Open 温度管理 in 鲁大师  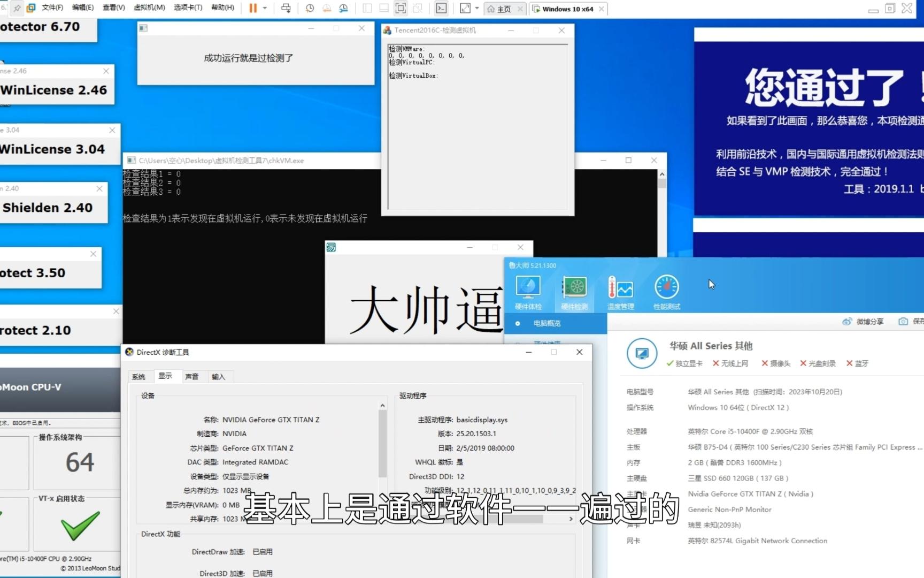621,292
